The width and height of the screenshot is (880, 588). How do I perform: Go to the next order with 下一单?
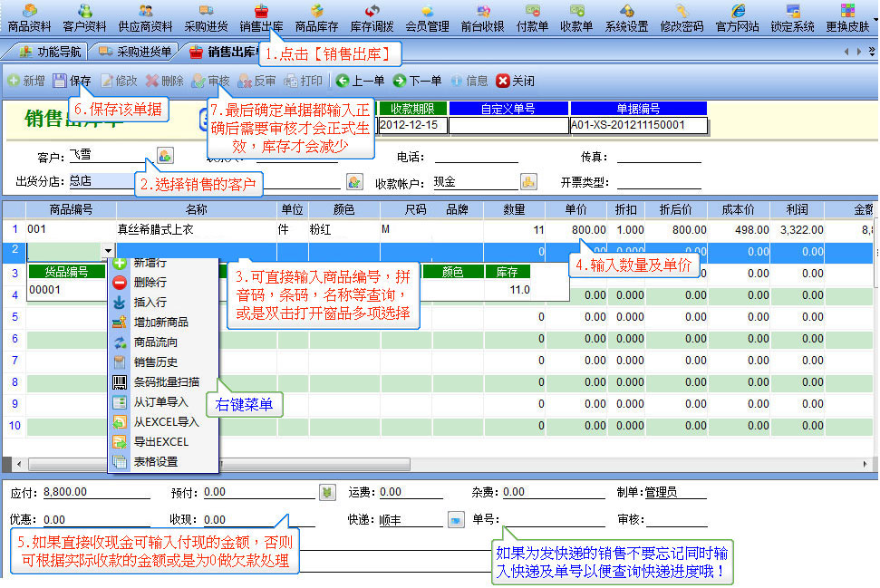[x=420, y=81]
